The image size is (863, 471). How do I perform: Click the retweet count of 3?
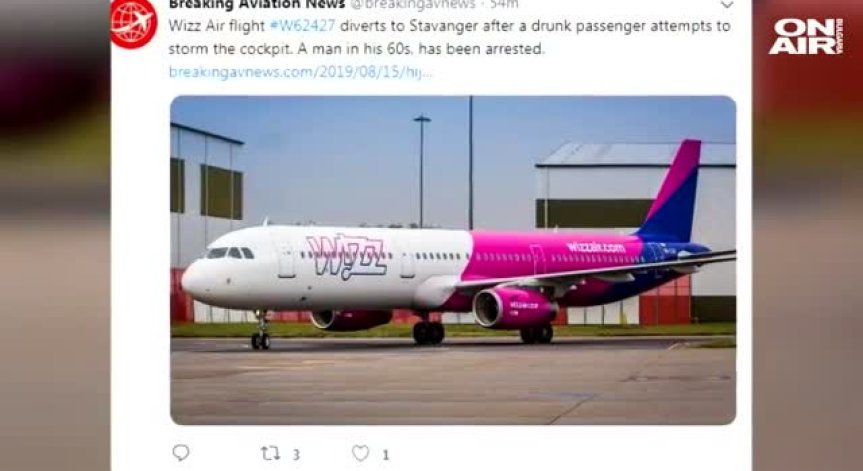click(x=296, y=455)
